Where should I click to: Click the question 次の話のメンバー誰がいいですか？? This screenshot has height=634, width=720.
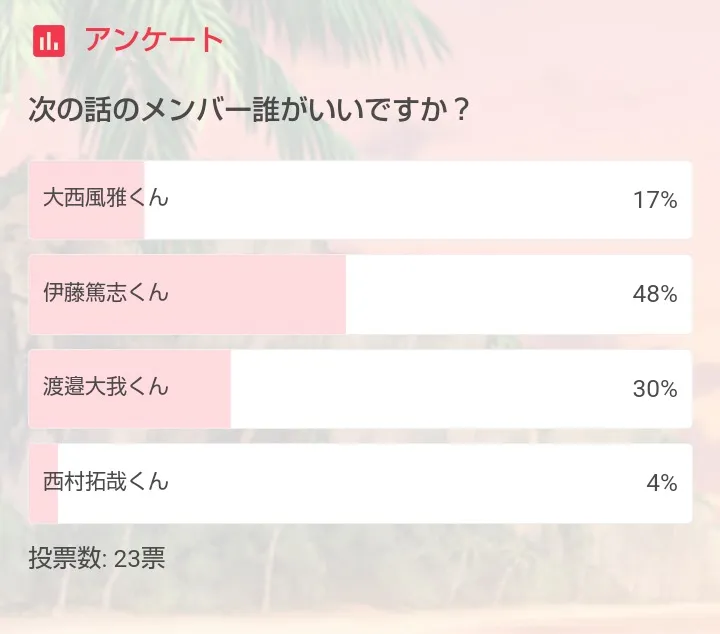pyautogui.click(x=249, y=110)
